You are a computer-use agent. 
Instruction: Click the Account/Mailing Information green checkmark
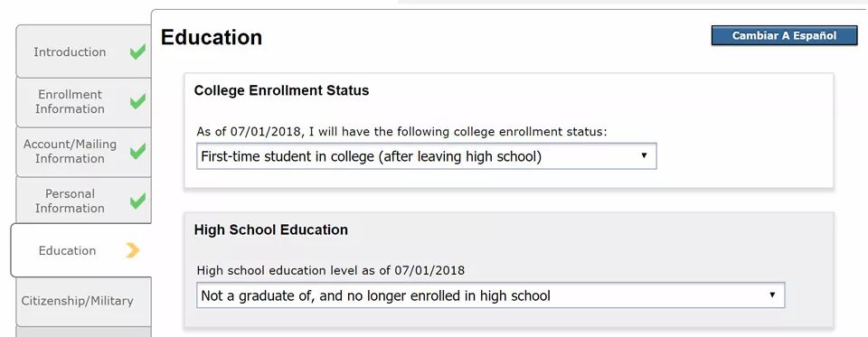click(x=137, y=151)
